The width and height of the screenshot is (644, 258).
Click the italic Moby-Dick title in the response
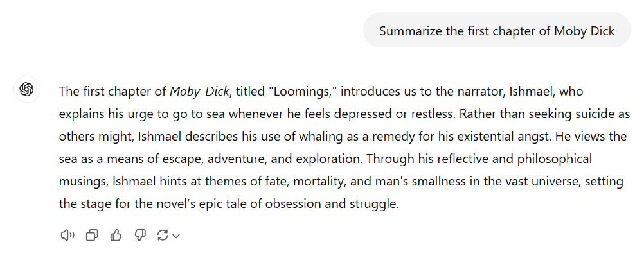click(199, 92)
